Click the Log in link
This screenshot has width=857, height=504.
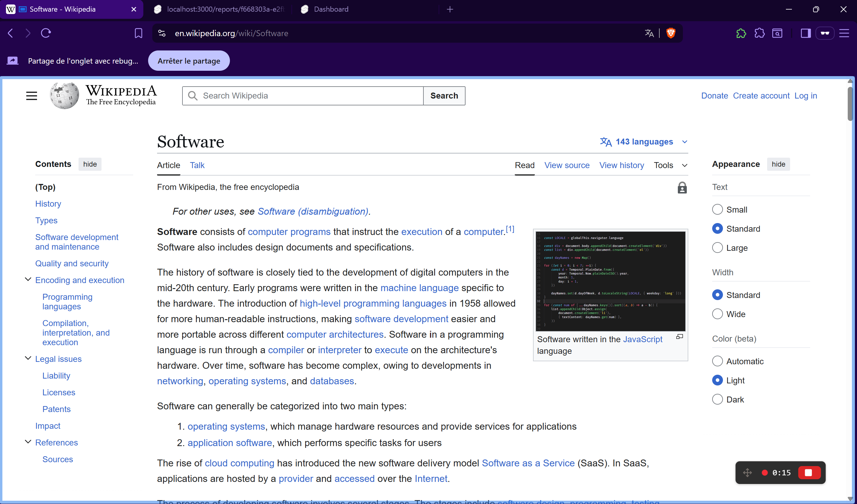tap(805, 96)
